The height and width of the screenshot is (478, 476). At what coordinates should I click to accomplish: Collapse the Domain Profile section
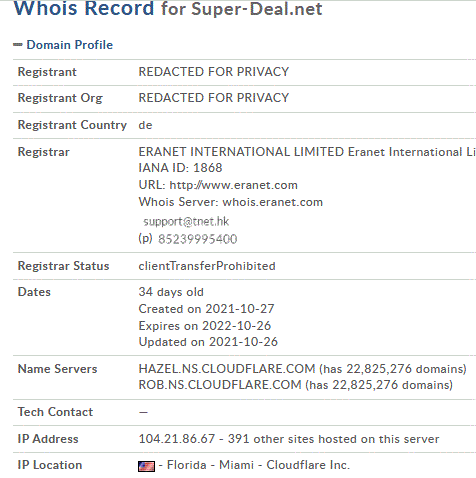(18, 45)
